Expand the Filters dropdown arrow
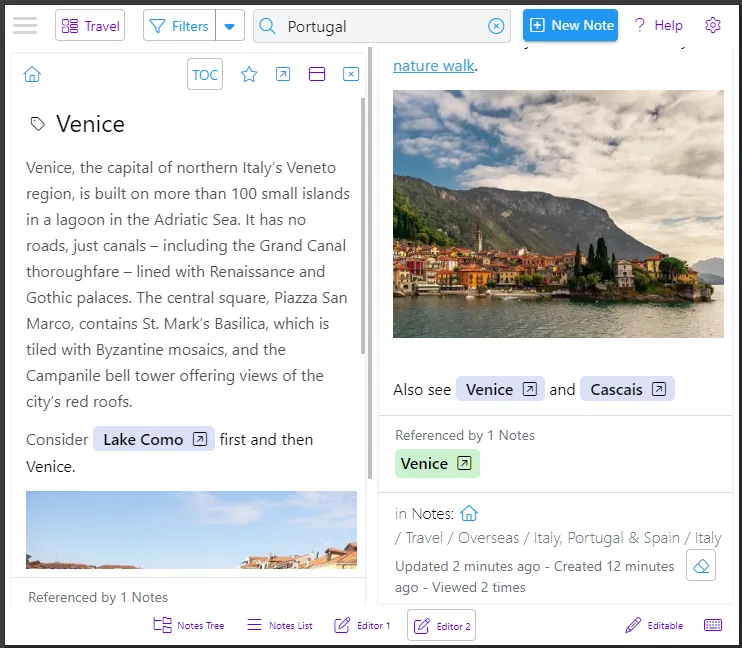This screenshot has width=742, height=648. tap(231, 26)
